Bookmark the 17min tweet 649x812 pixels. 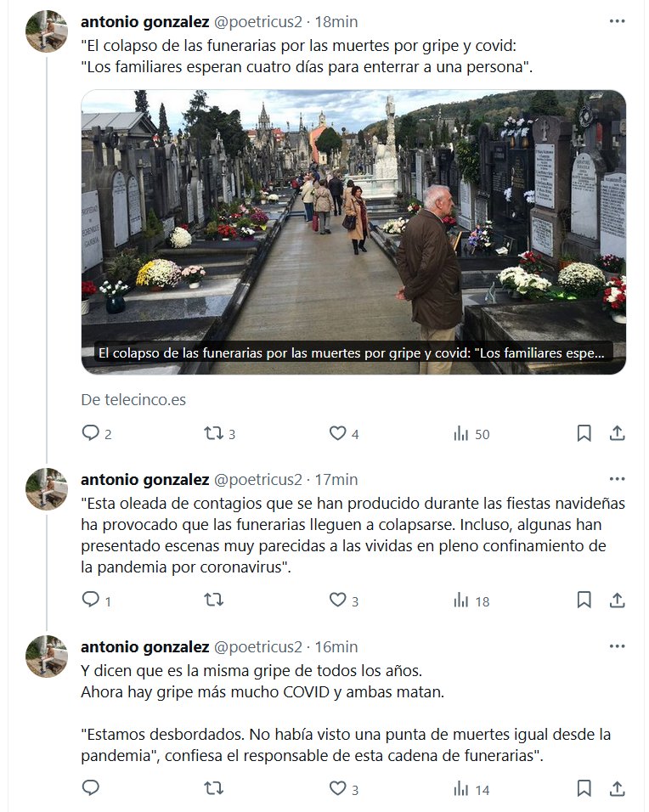[x=584, y=600]
